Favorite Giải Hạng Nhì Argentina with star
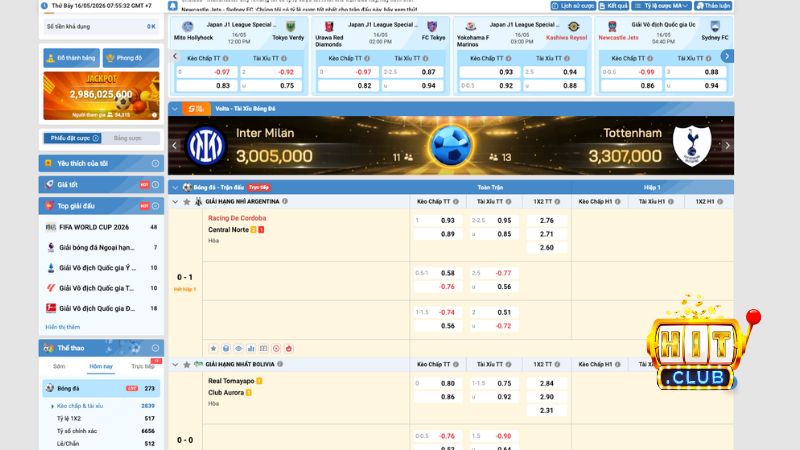This screenshot has width=800, height=450. click(187, 202)
